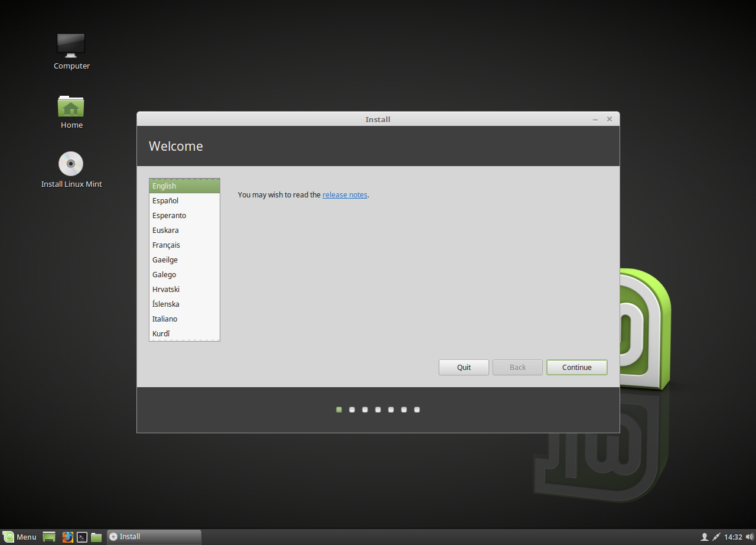The image size is (756, 545).
Task: Pick Français from the language list
Action: coord(184,245)
